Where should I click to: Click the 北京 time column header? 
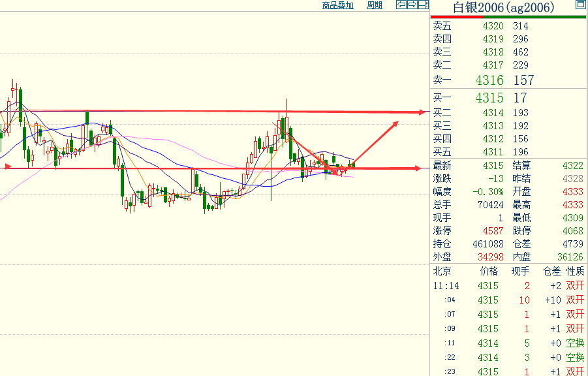coord(442,271)
